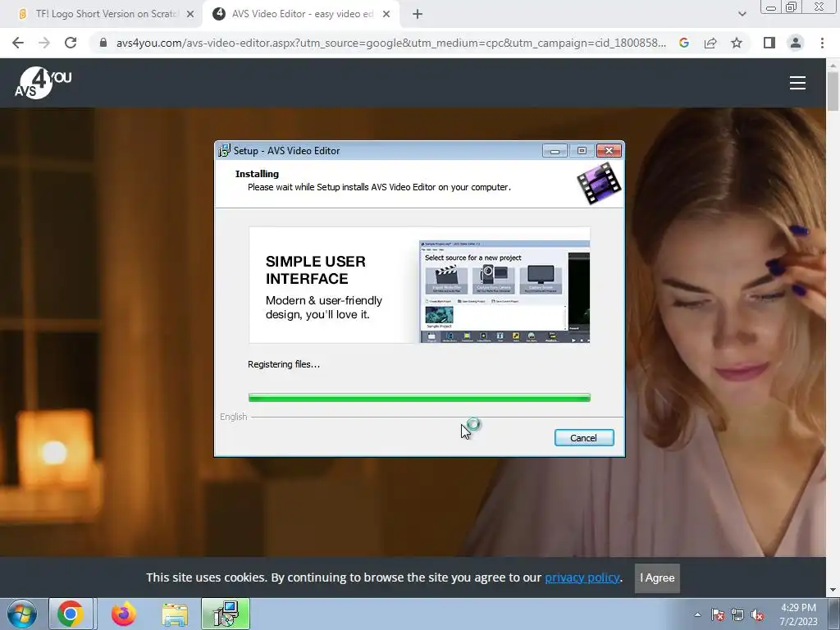The width and height of the screenshot is (840, 630).
Task: Expand the tab search dropdown
Action: pyautogui.click(x=742, y=14)
